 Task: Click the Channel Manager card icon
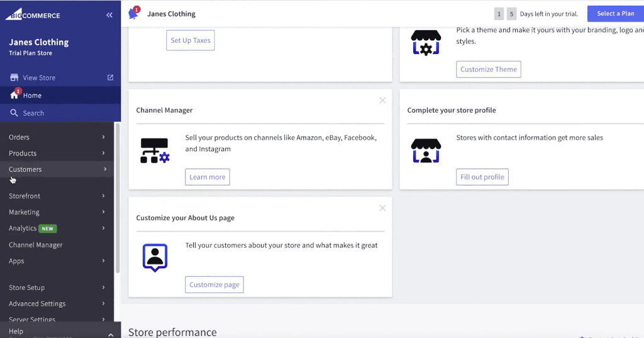click(x=155, y=150)
